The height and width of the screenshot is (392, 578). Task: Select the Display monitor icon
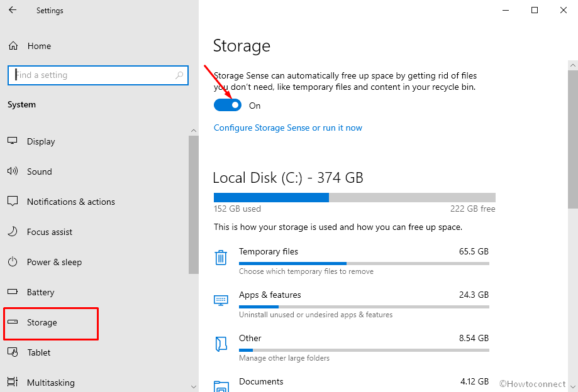[13, 141]
